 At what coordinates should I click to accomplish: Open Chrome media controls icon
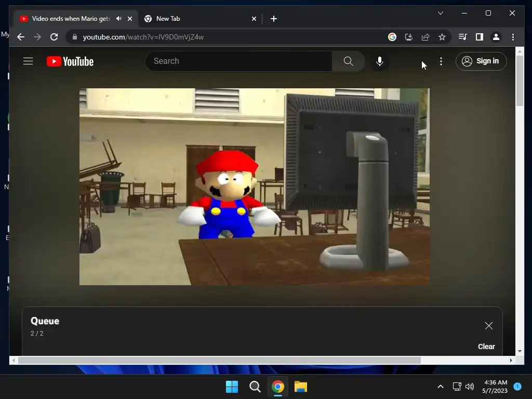462,37
